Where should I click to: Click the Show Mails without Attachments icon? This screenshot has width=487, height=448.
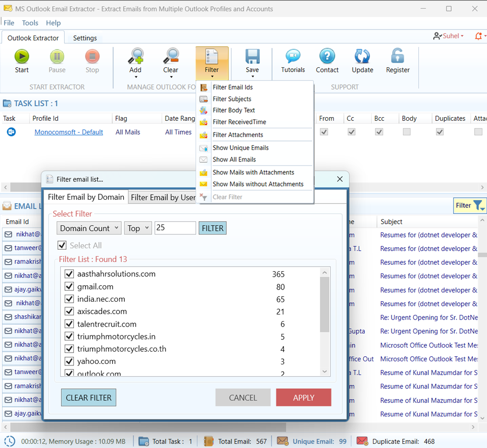204,184
